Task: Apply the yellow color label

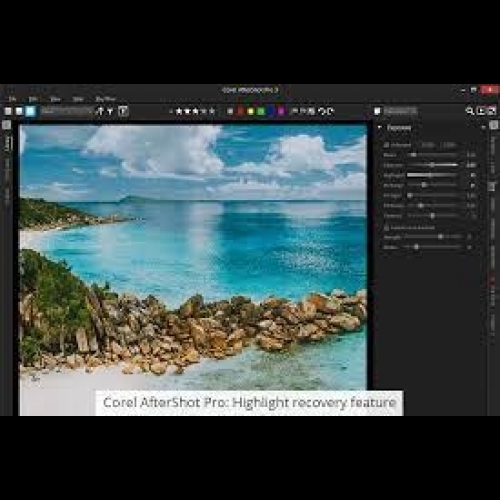Action: 251,111
